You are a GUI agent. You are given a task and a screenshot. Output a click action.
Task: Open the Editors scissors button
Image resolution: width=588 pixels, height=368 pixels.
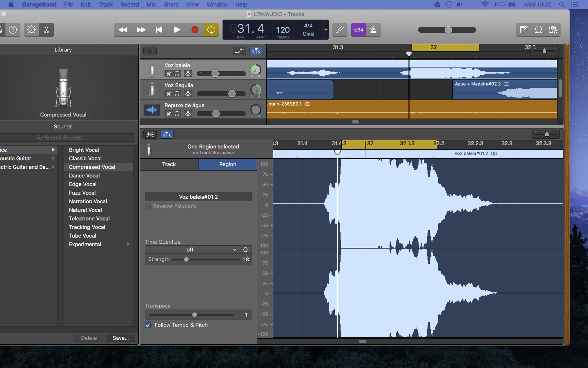tap(47, 30)
